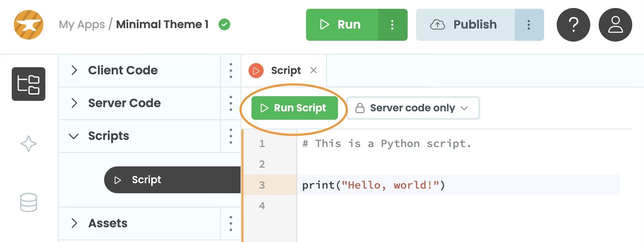This screenshot has height=242, width=644.
Task: Close the Script tab
Action: tap(314, 71)
